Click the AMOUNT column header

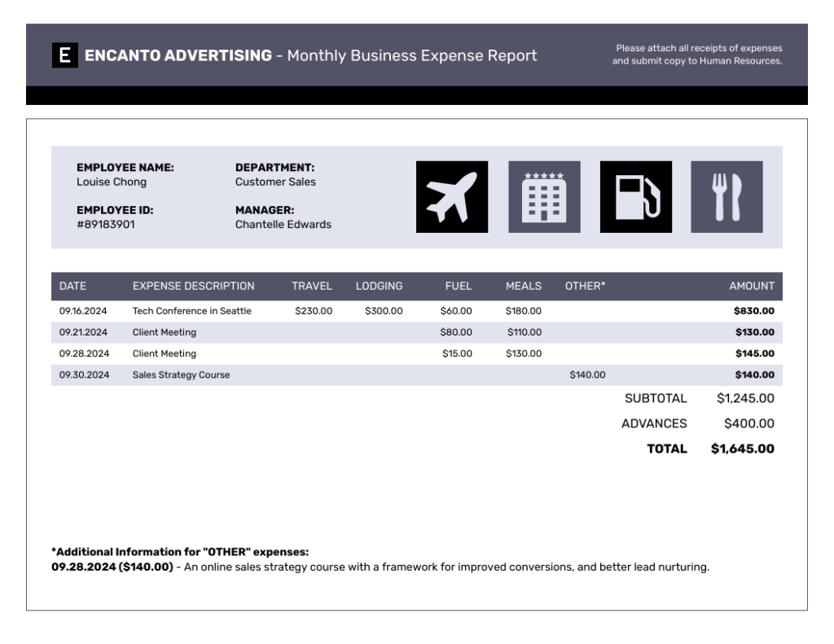click(x=753, y=286)
